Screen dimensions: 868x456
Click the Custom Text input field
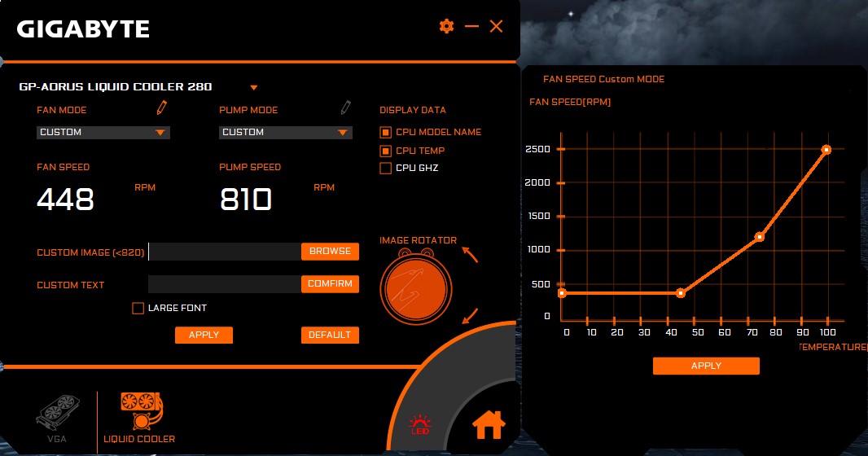pos(225,284)
